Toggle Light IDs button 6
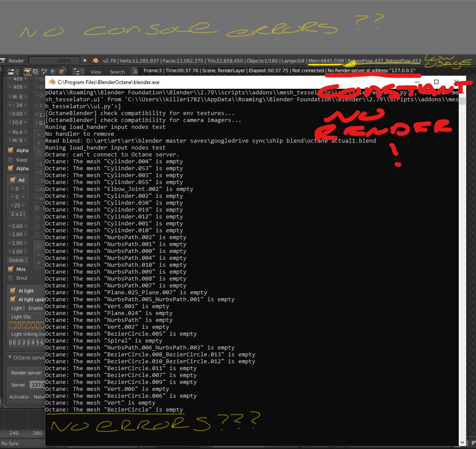Image resolution: width=476 pixels, height=449 pixels. pos(42,325)
